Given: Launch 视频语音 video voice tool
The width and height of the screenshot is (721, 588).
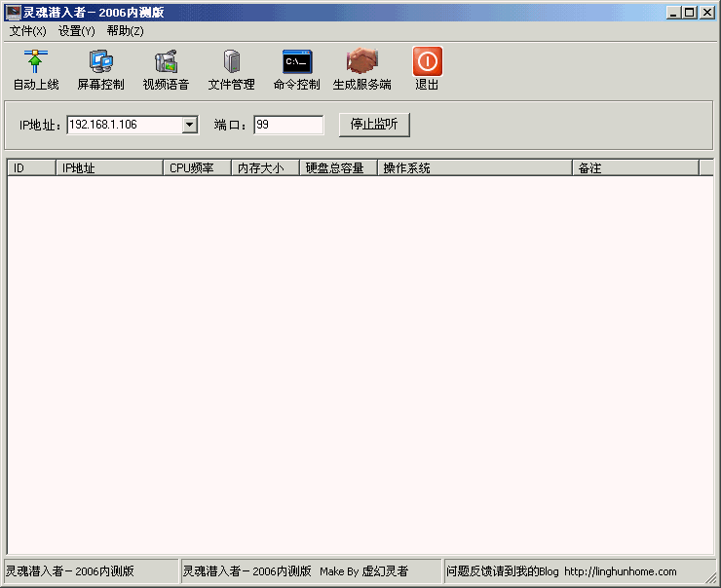Looking at the screenshot, I should pyautogui.click(x=166, y=62).
